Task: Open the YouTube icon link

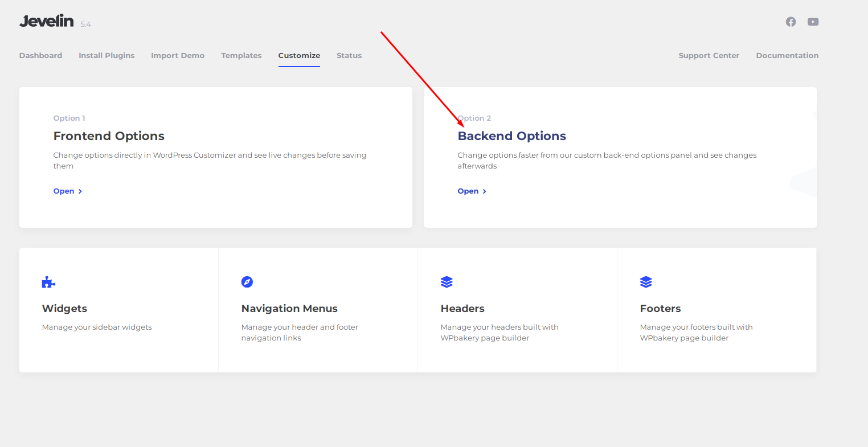Action: click(813, 22)
